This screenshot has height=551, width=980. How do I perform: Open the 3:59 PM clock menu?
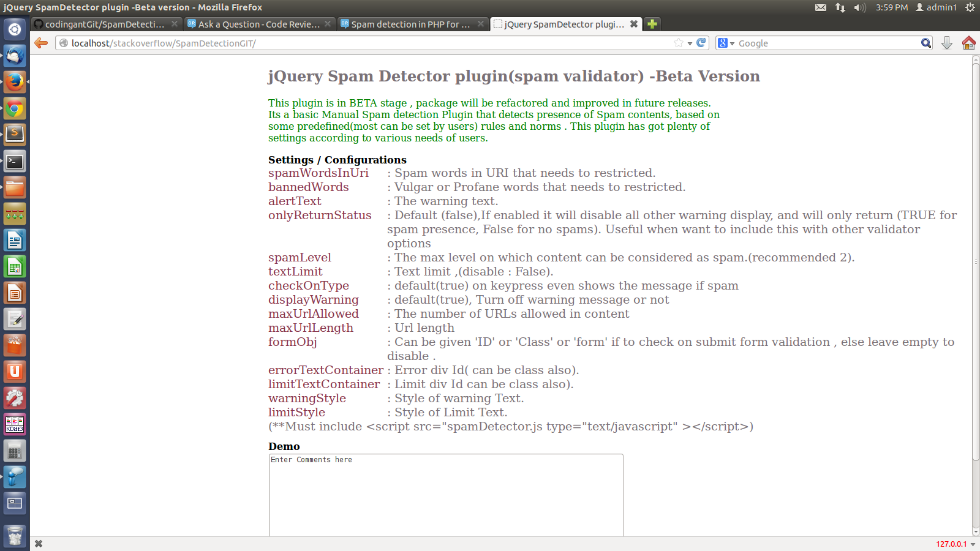pyautogui.click(x=892, y=7)
